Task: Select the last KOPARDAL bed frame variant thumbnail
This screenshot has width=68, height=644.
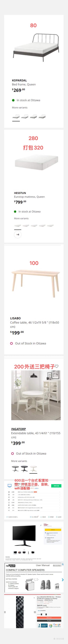Action: click(x=42, y=117)
